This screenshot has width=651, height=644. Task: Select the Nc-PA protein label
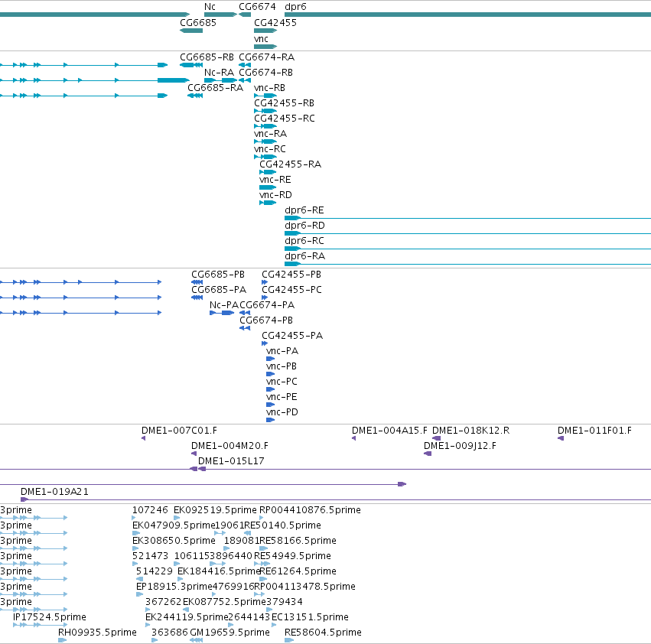point(224,304)
